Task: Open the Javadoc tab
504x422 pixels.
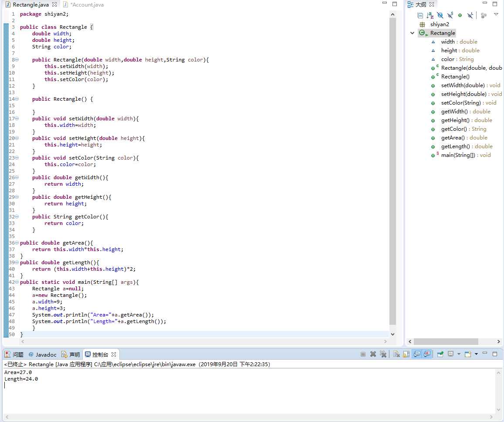Action: [42, 354]
